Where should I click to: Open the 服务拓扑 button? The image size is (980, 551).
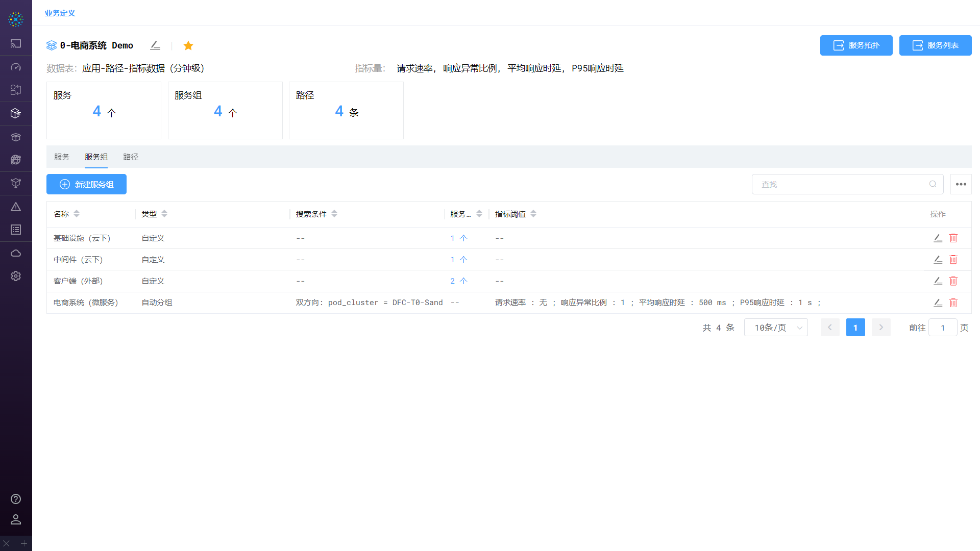tap(856, 45)
